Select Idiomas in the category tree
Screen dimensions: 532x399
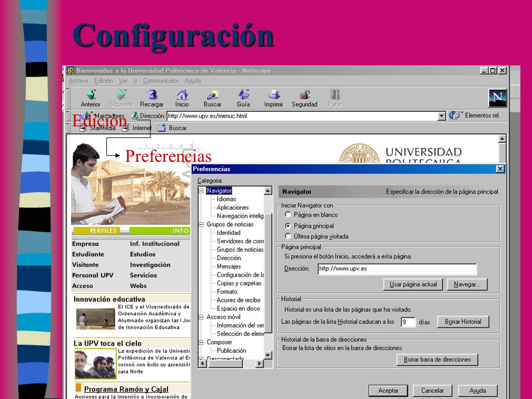pyautogui.click(x=226, y=199)
